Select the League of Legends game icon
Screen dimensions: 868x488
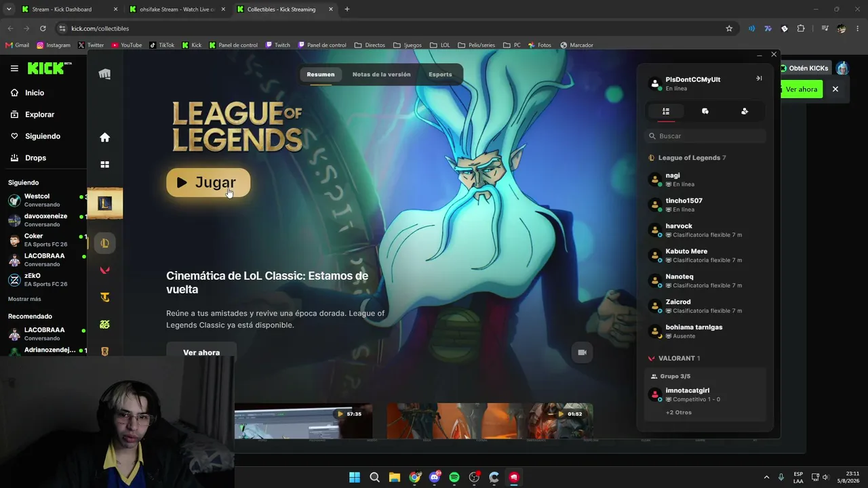(x=104, y=243)
